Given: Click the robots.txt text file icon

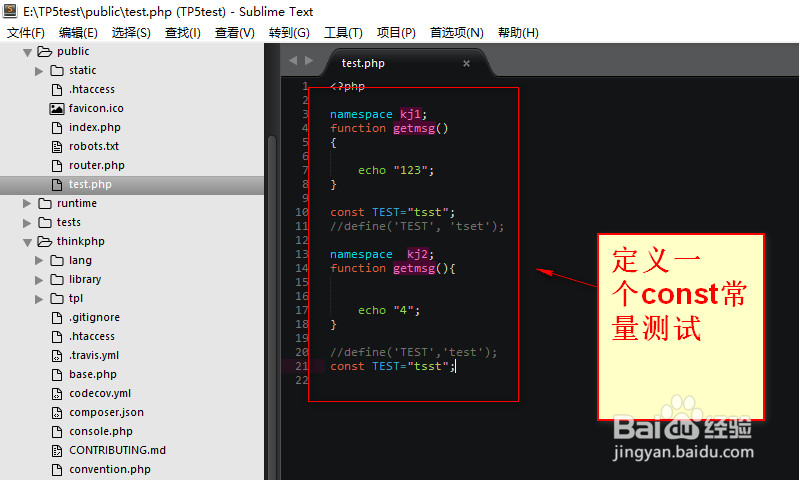Looking at the screenshot, I should tap(57, 147).
